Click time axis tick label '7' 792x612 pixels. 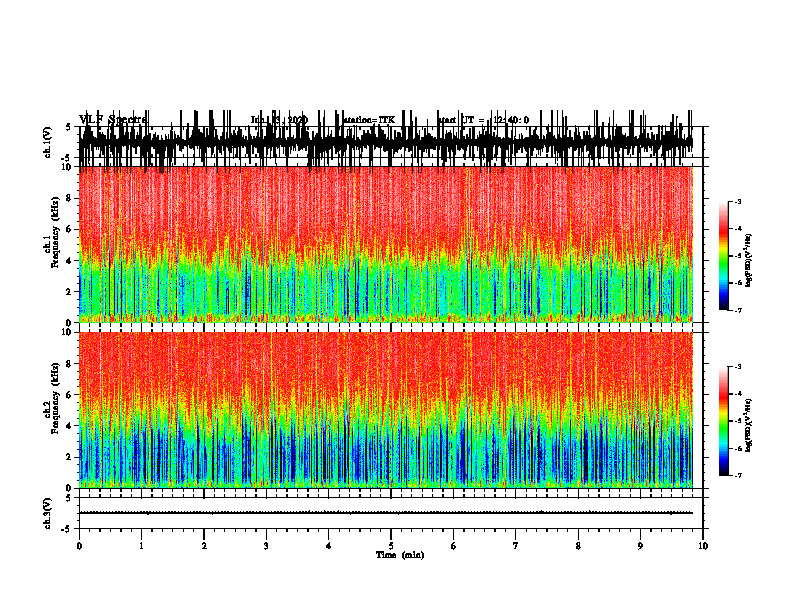tap(516, 546)
